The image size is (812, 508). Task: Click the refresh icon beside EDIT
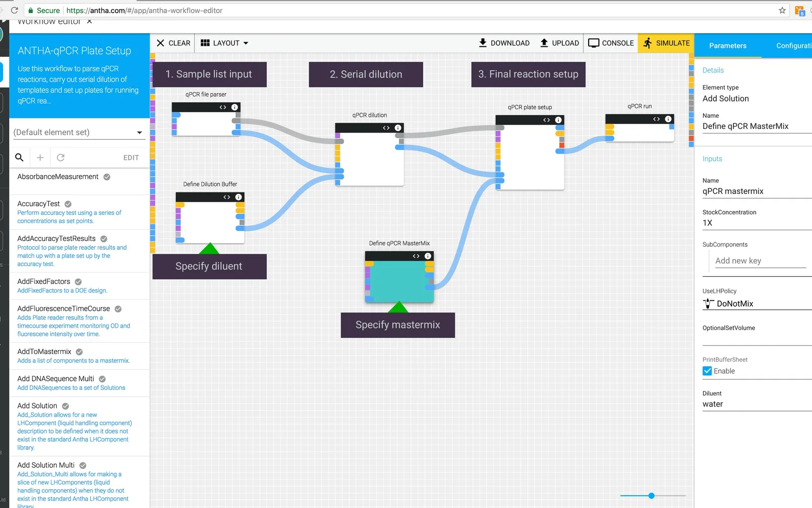[x=60, y=157]
